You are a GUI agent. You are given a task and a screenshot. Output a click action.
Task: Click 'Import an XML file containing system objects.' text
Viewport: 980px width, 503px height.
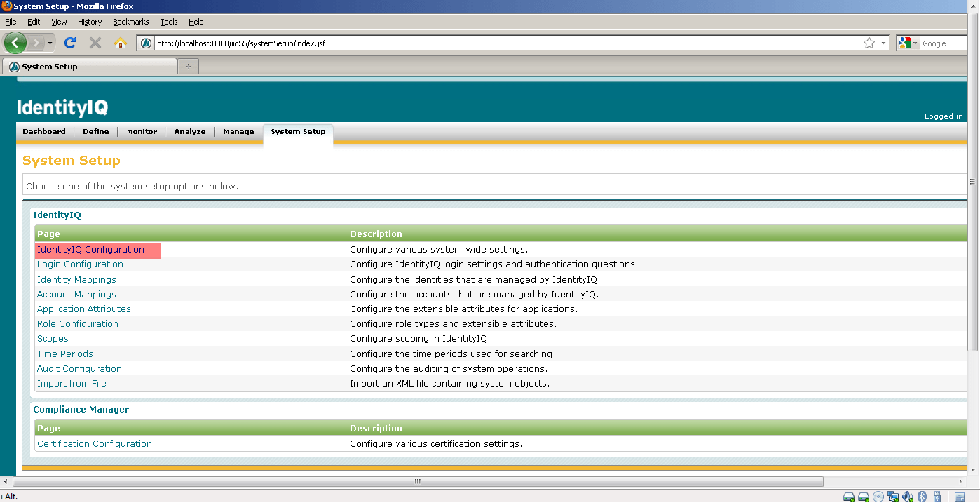tap(450, 384)
